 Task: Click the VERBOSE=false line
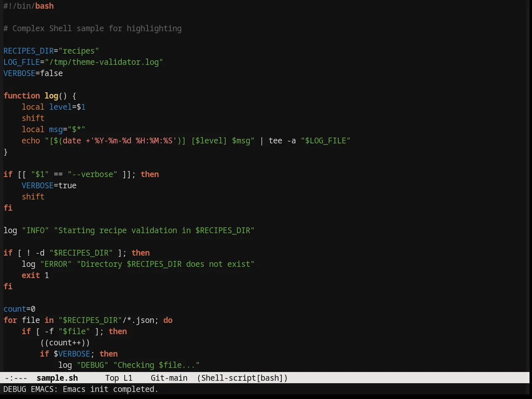click(x=33, y=73)
